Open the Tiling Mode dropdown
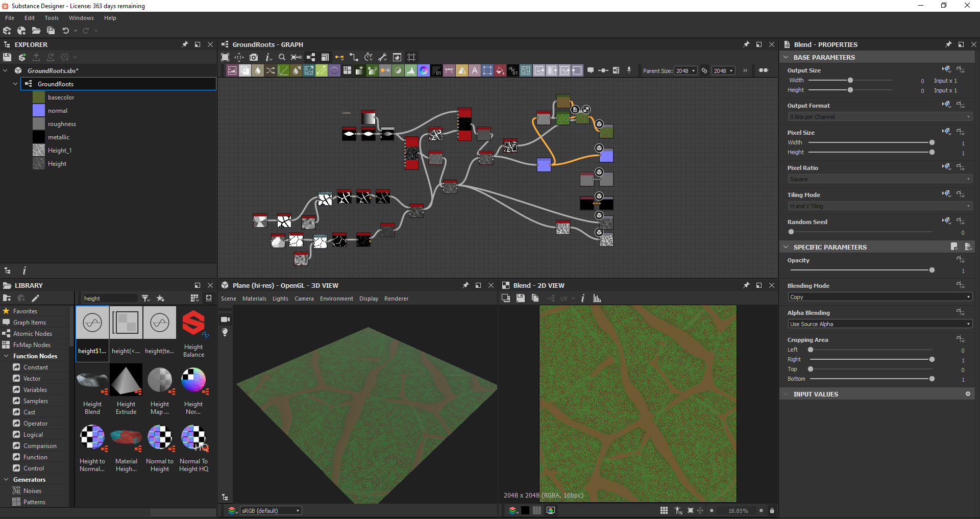The width and height of the screenshot is (980, 519). [879, 206]
